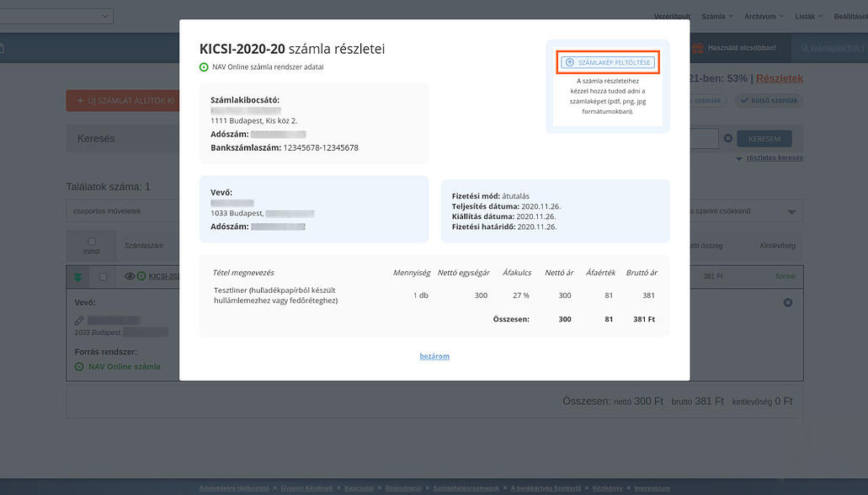Viewport: 868px width, 495px height.
Task: Open the Számla menu in the top bar
Action: (x=716, y=16)
